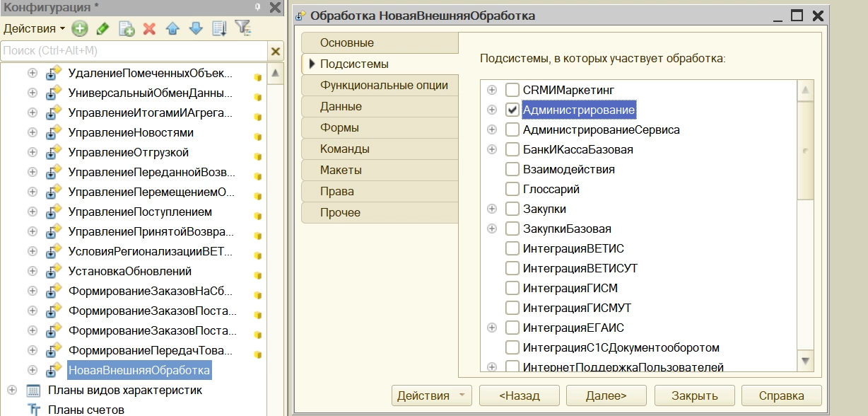Switch to the Функциональные опции tab
868x416 pixels.
384,86
